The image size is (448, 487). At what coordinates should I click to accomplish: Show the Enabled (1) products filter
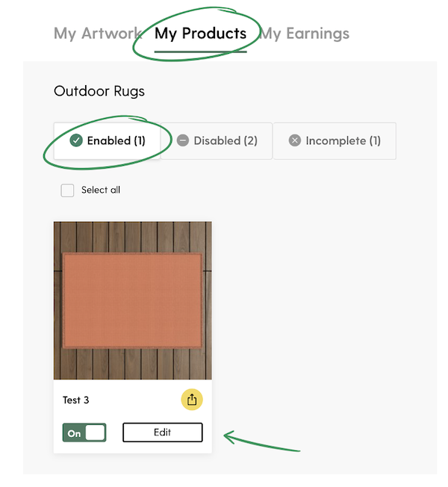click(107, 140)
